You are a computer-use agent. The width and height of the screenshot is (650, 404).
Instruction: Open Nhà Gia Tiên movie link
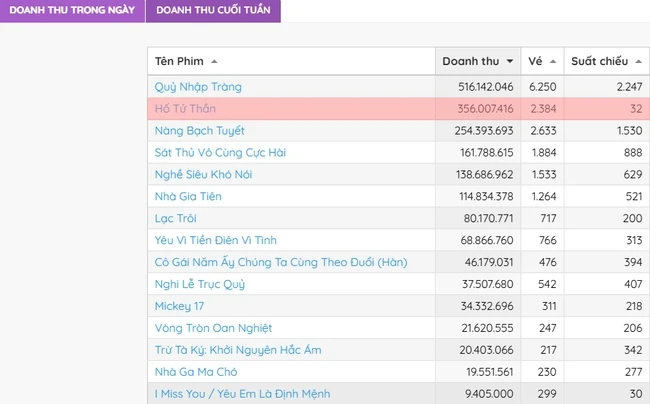click(x=188, y=196)
